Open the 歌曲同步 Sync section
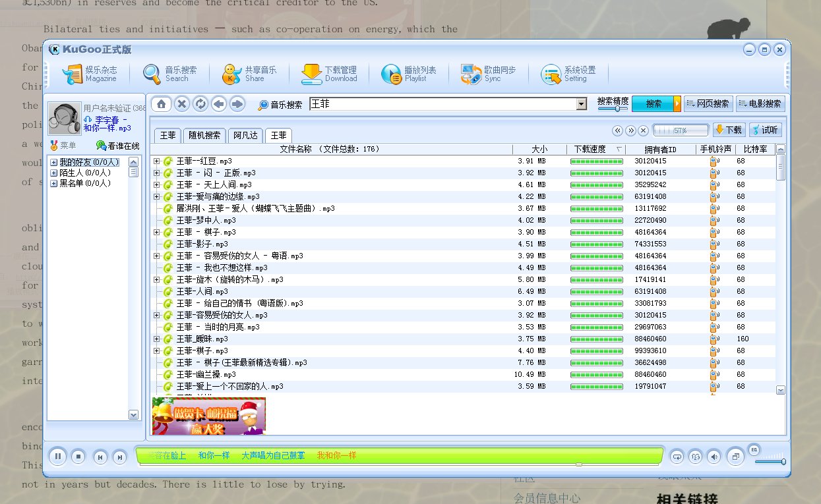This screenshot has width=821, height=504. 489,74
